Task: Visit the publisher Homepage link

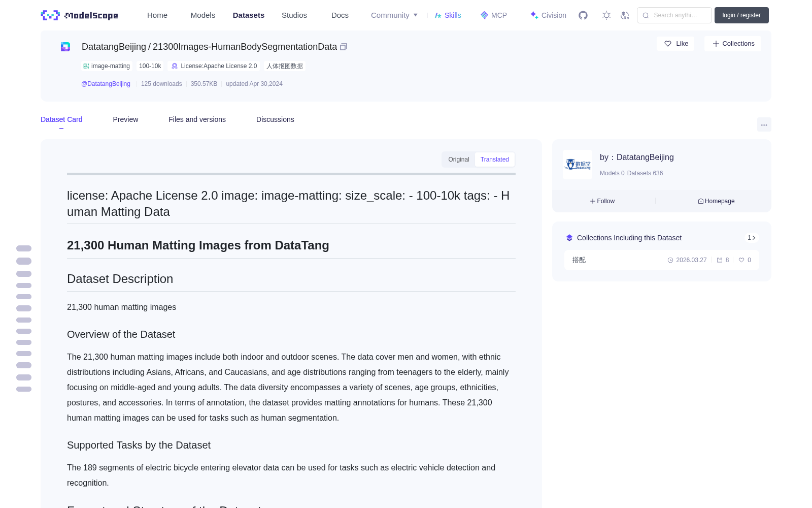Action: tap(720, 201)
